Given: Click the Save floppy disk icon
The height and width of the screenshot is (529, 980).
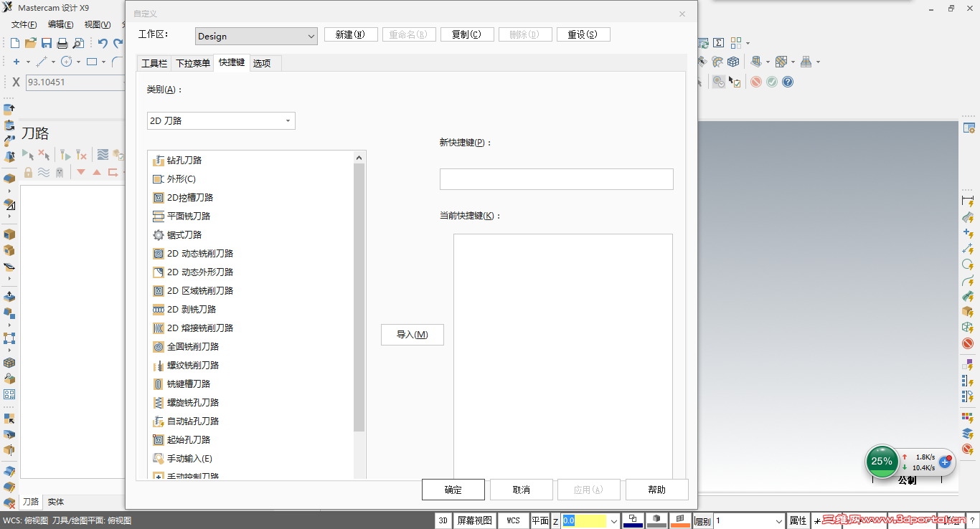Looking at the screenshot, I should pyautogui.click(x=46, y=43).
